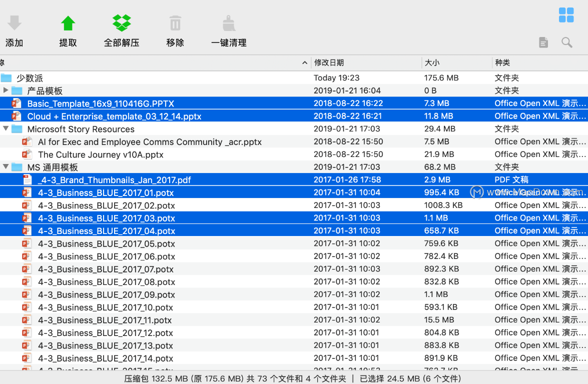Select 4-3_Business_BLUE_2017_03.potx file name
The width and height of the screenshot is (588, 384).
107,218
